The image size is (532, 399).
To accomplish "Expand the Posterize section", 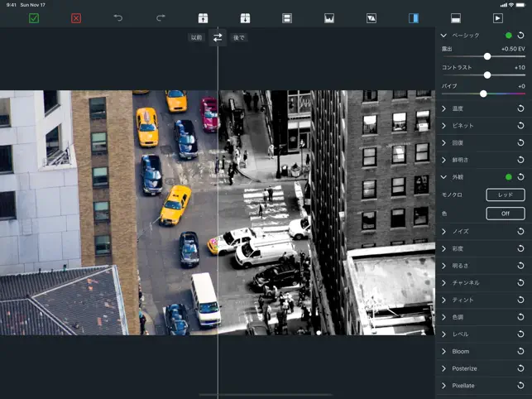I will click(444, 368).
